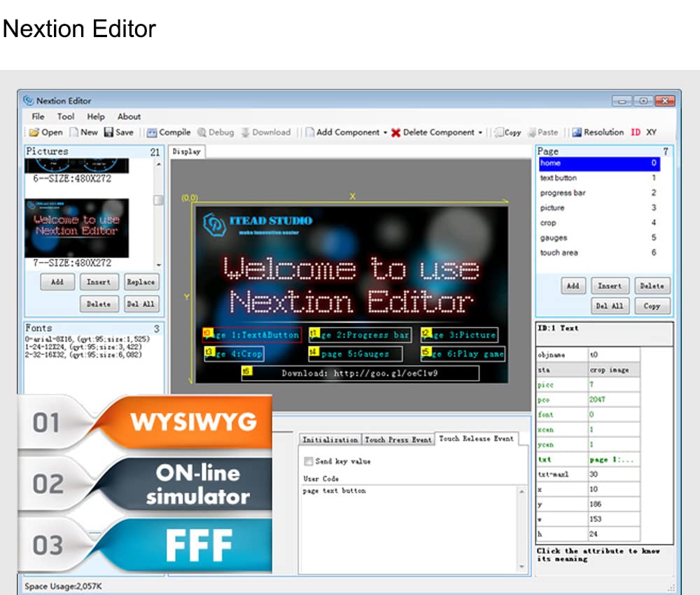Switch to the Touch Press Event tab

tap(398, 440)
